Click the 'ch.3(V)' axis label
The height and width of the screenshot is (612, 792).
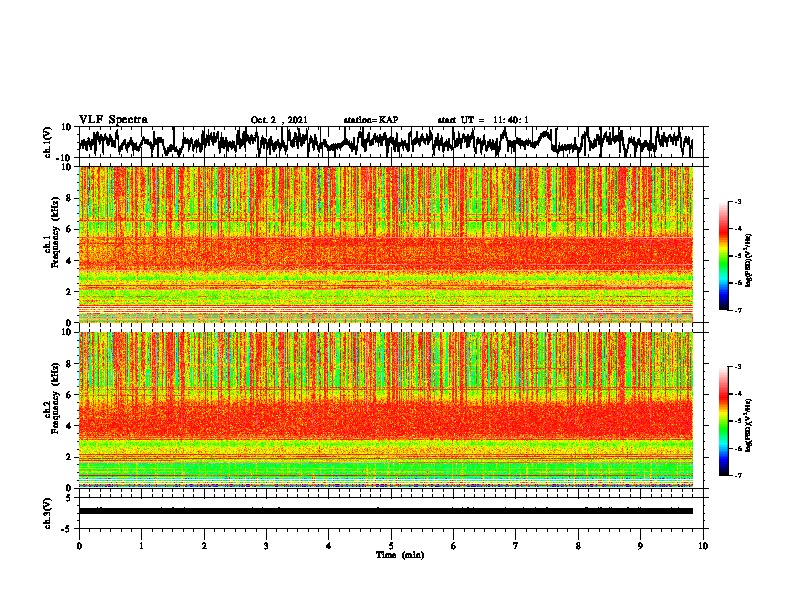coord(48,513)
